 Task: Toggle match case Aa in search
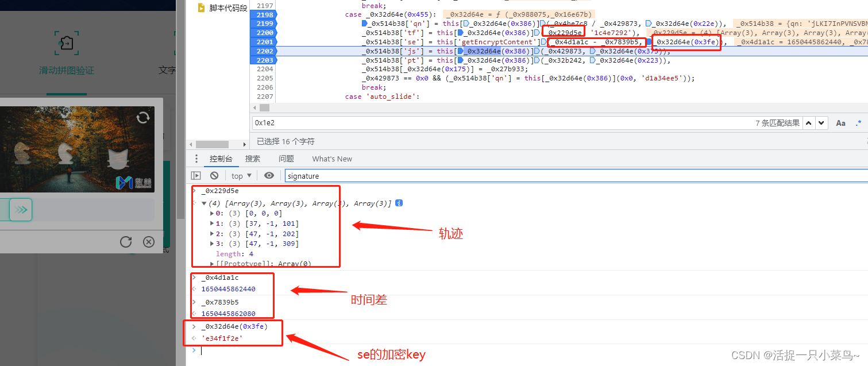click(840, 123)
